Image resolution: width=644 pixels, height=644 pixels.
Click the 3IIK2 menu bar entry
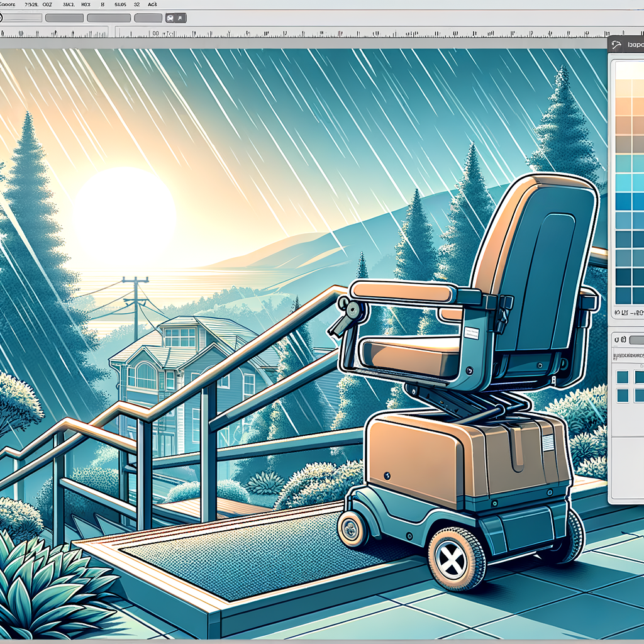(69, 4)
